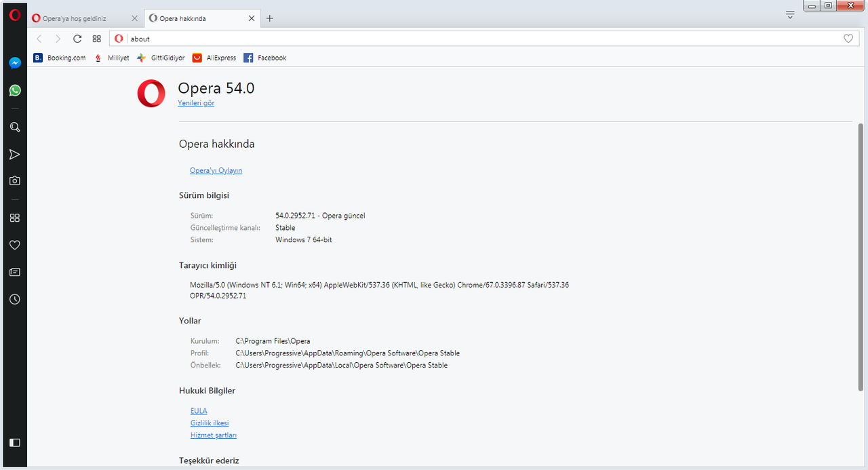Open the Gizlilik ilkesi link
The image size is (868, 470).
(x=210, y=423)
